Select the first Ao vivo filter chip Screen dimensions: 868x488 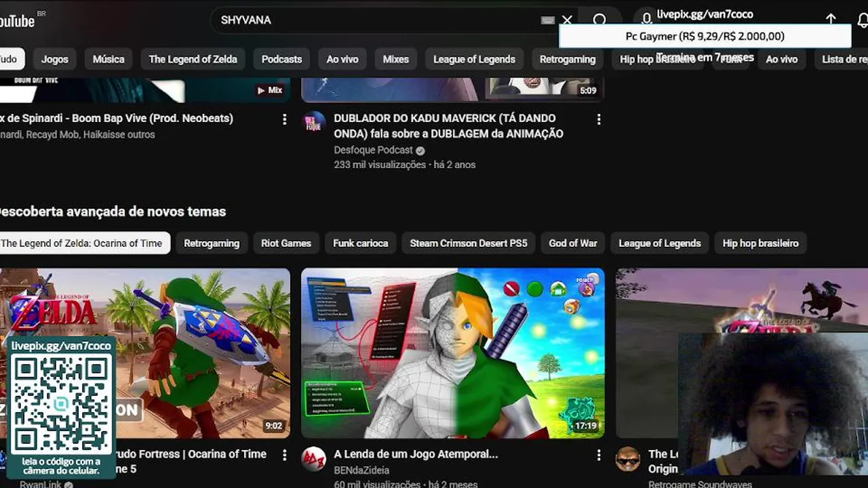tap(342, 59)
